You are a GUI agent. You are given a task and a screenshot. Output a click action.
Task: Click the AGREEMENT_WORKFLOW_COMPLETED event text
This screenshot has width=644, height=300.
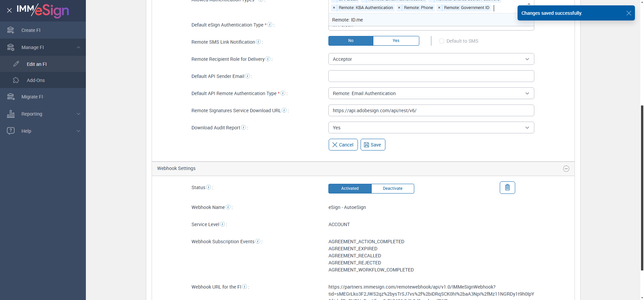tap(371, 270)
